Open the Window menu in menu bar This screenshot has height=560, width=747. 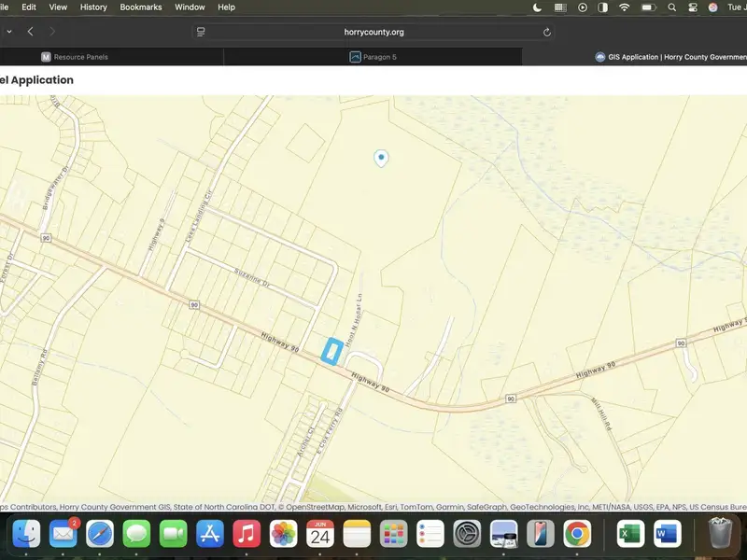[190, 7]
